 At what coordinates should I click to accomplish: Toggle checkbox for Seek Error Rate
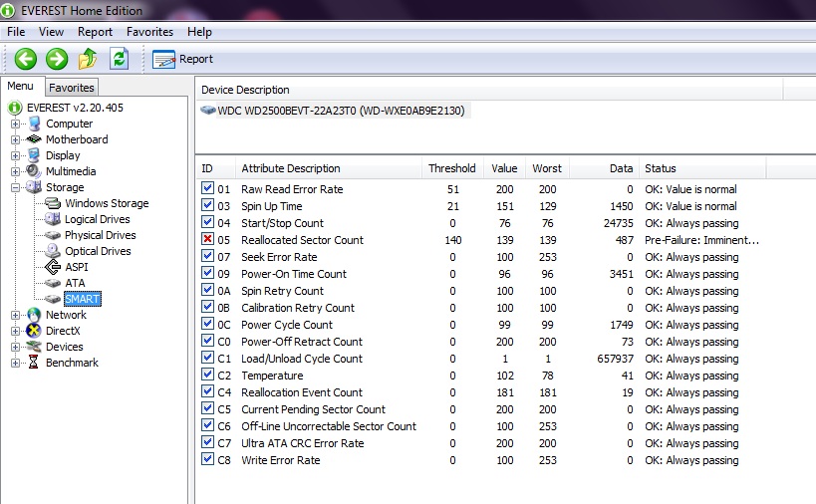207,256
